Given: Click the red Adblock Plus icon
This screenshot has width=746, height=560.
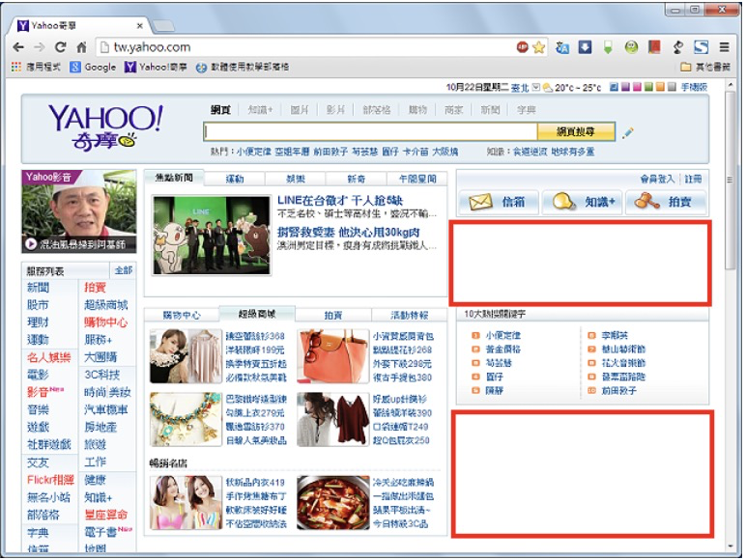Looking at the screenshot, I should coord(523,46).
